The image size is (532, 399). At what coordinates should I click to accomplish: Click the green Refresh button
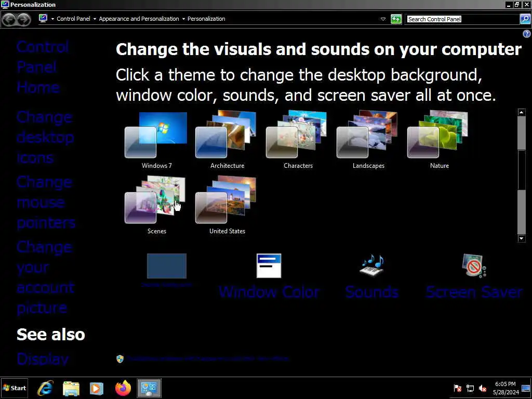(x=396, y=19)
